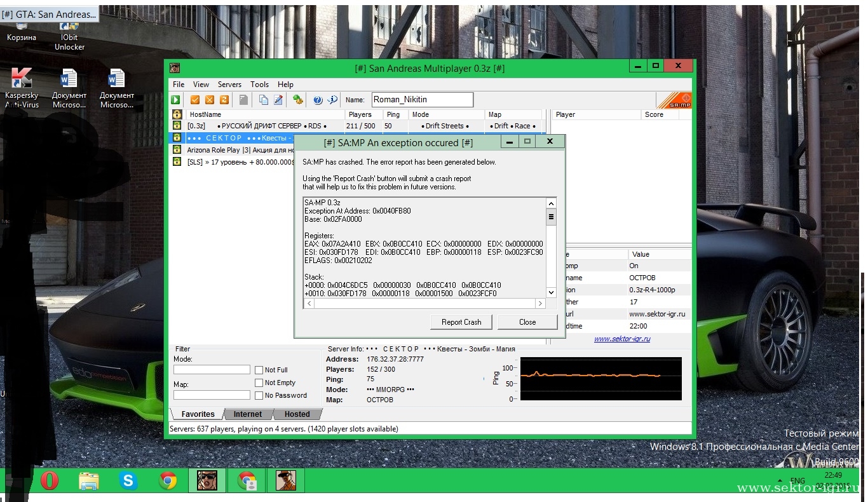Sort servers by the Mode column header
Viewport: 868px width, 502px height.
click(447, 114)
